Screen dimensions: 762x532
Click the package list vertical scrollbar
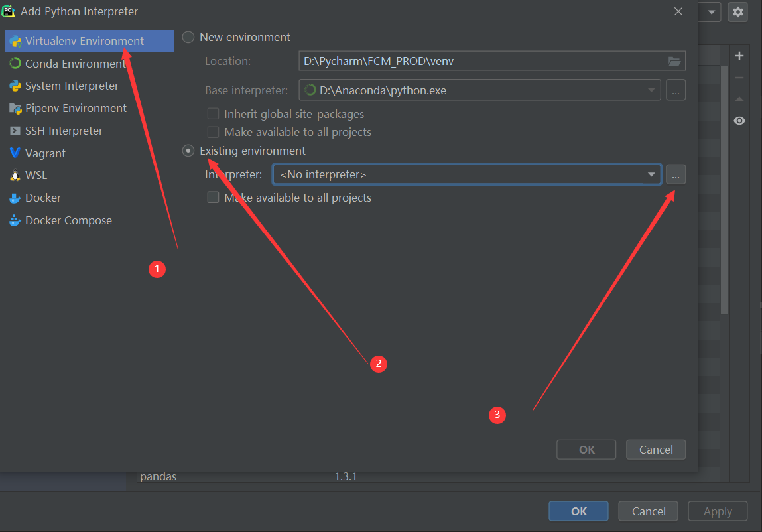tap(724, 190)
